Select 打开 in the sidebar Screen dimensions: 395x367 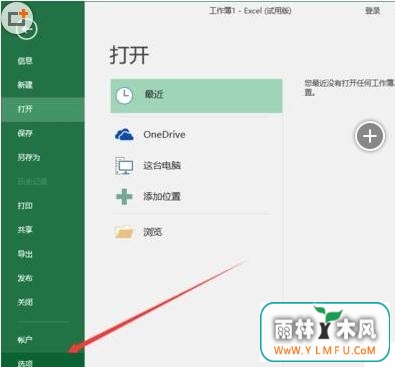click(x=43, y=109)
